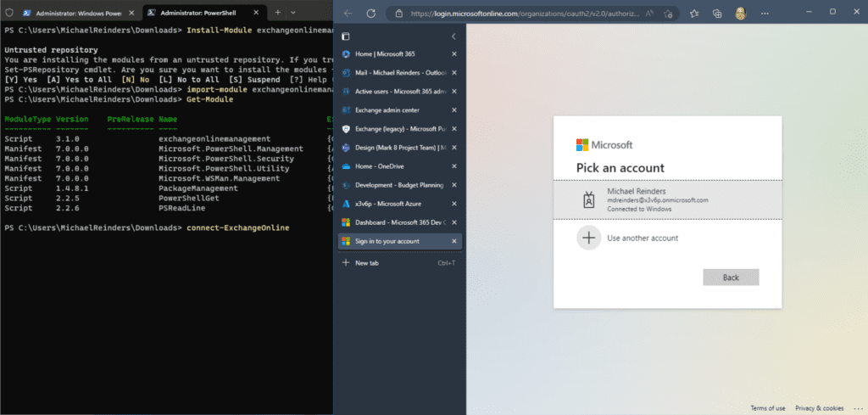
Task: Close the Mail - Michael Reinders tab
Action: (x=454, y=73)
